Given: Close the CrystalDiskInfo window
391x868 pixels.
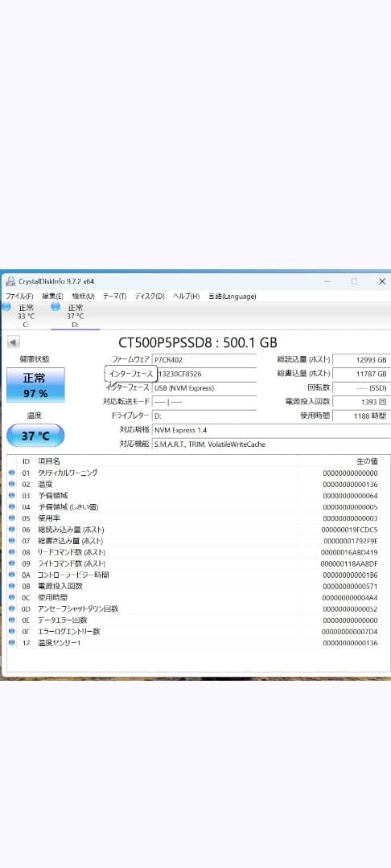Looking at the screenshot, I should pyautogui.click(x=381, y=281).
